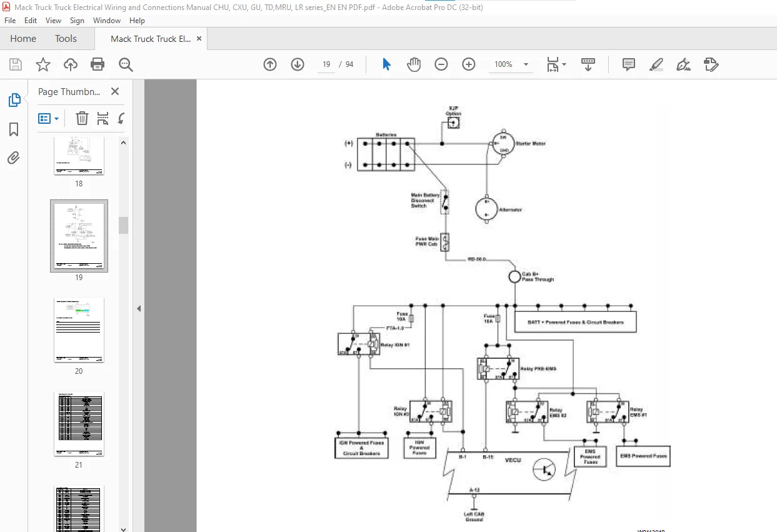Screen dimensions: 777x532
Task: Click the 'Left CAB Ground' label
Action: (474, 516)
